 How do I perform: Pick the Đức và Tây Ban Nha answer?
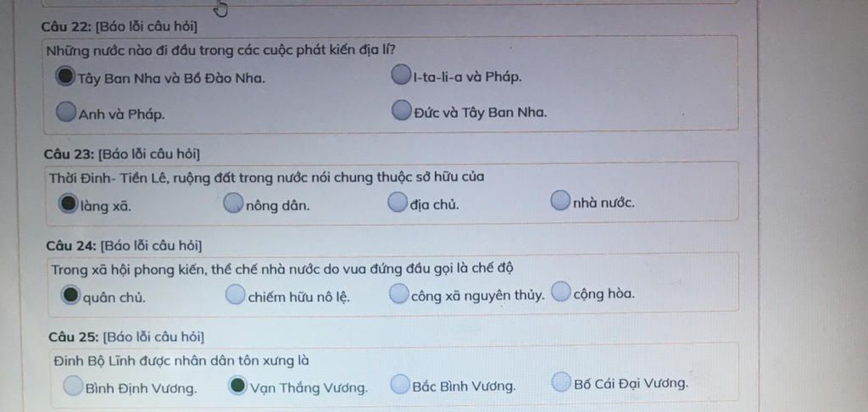tap(402, 109)
